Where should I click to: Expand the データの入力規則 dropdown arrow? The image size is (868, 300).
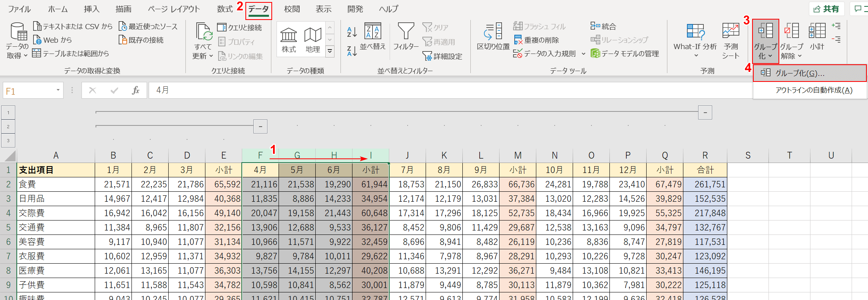click(x=583, y=54)
